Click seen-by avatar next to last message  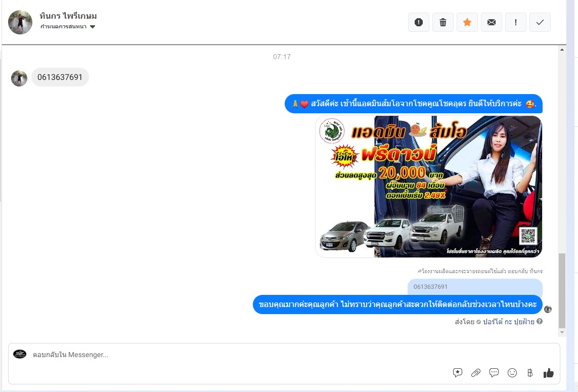[x=548, y=309]
